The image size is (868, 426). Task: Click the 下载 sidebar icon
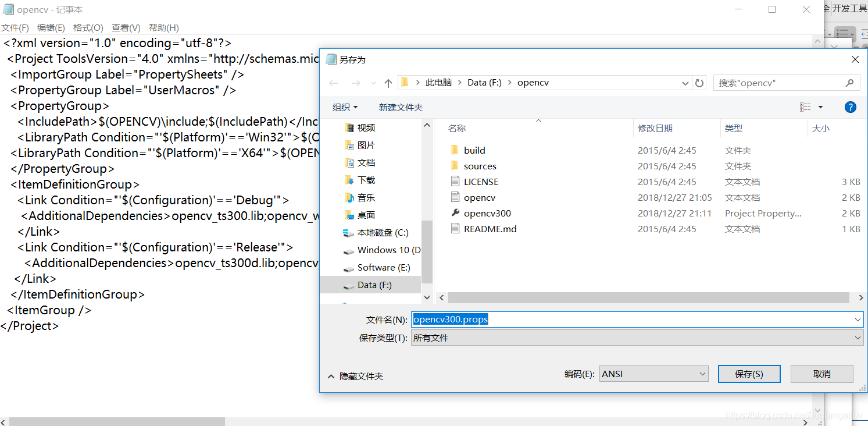click(x=350, y=180)
